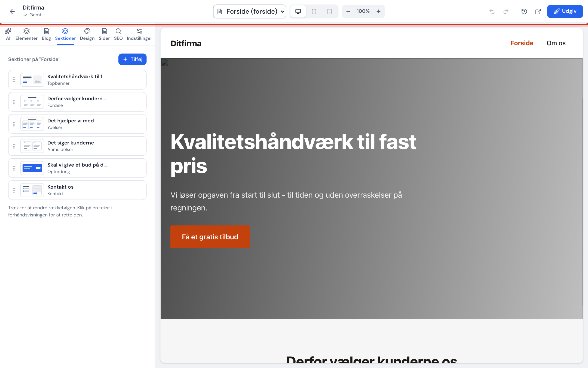Open the Indstillinger tab

139,34
